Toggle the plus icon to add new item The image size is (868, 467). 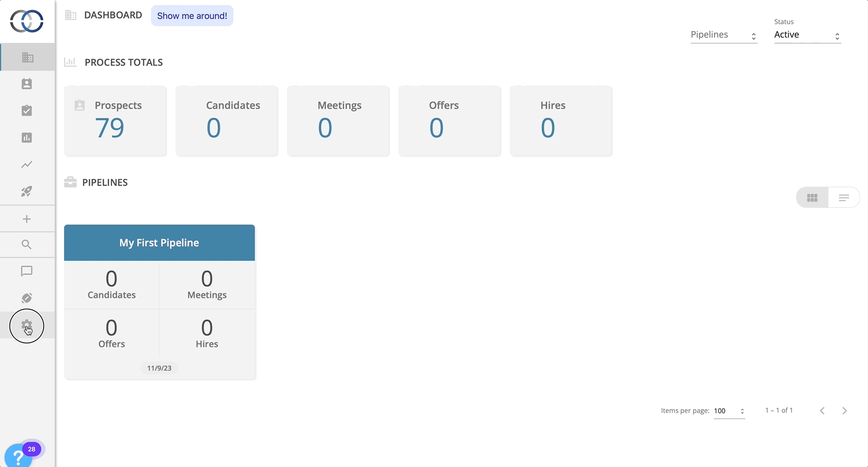click(27, 218)
